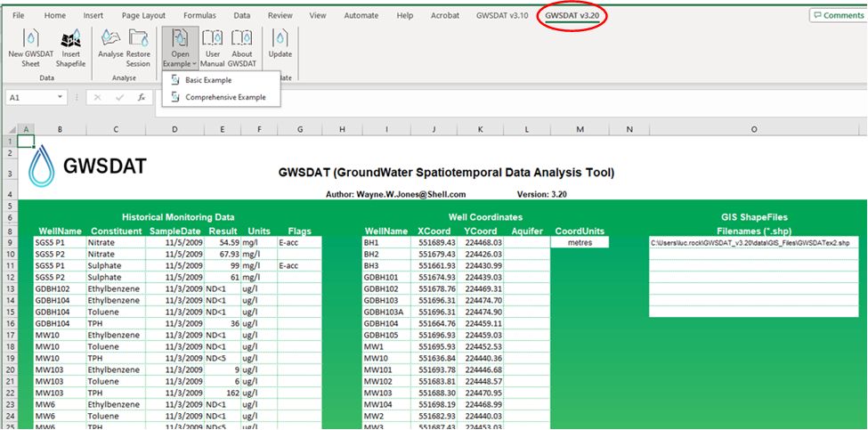
Task: Select the CoordUnits cell containing metres
Action: 580,242
